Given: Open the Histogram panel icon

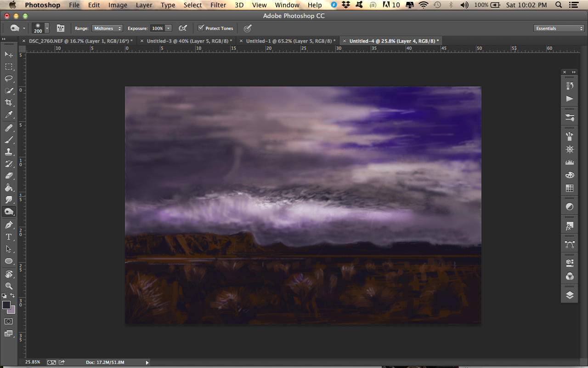Looking at the screenshot, I should (570, 162).
